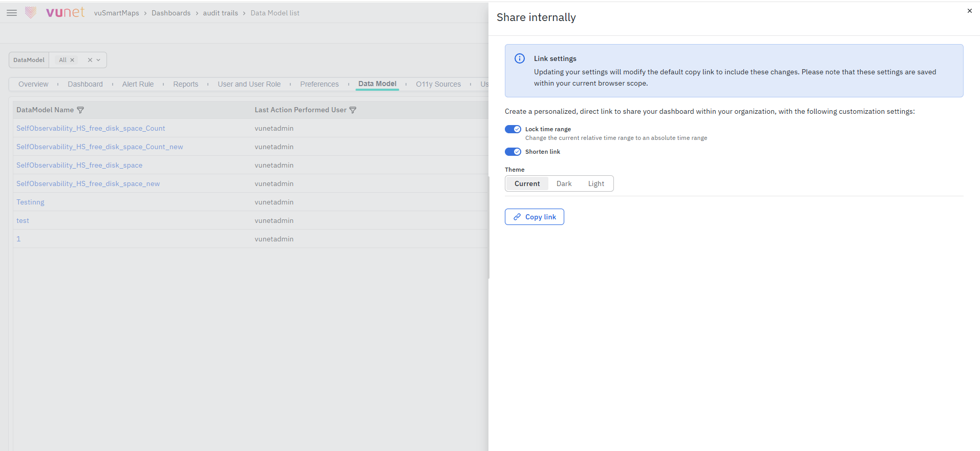Toggle the Lock time range switch
The height and width of the screenshot is (451, 980).
click(x=513, y=129)
